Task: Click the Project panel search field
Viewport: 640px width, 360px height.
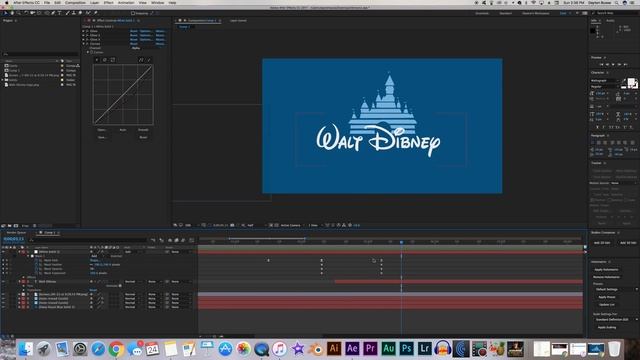Action: pos(40,54)
